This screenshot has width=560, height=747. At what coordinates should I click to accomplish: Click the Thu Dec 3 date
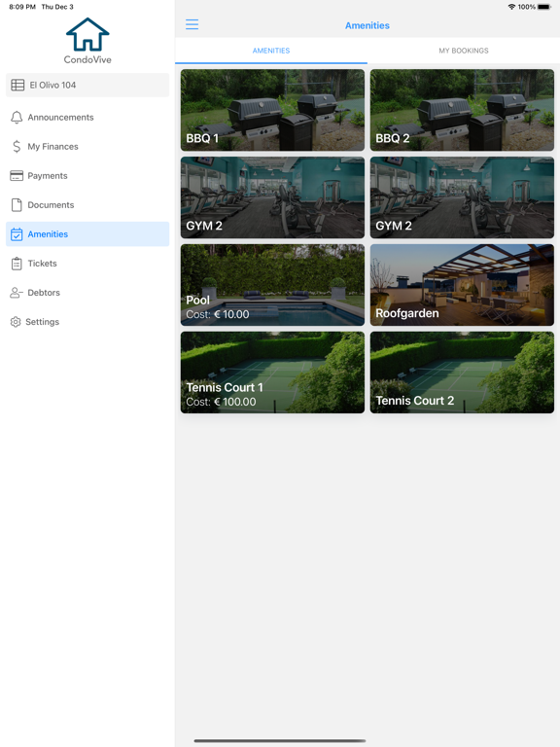tap(57, 7)
